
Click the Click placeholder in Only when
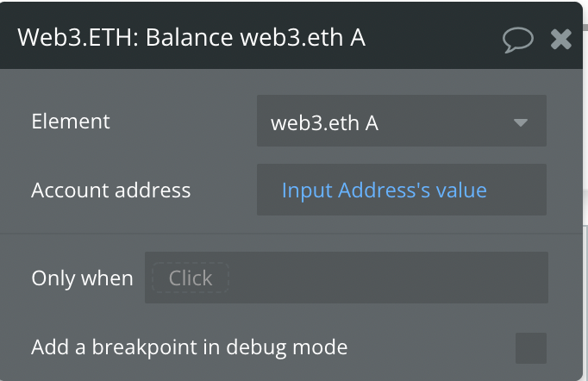coord(191,278)
